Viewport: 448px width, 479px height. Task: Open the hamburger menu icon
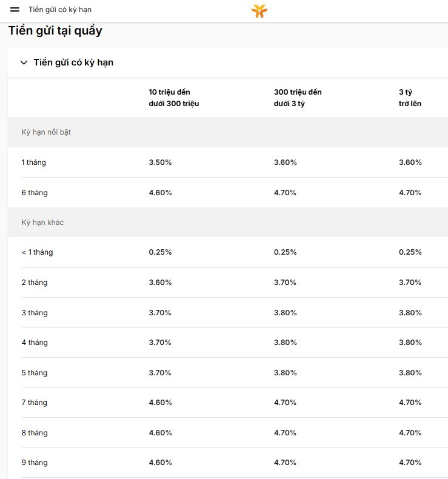tap(15, 10)
